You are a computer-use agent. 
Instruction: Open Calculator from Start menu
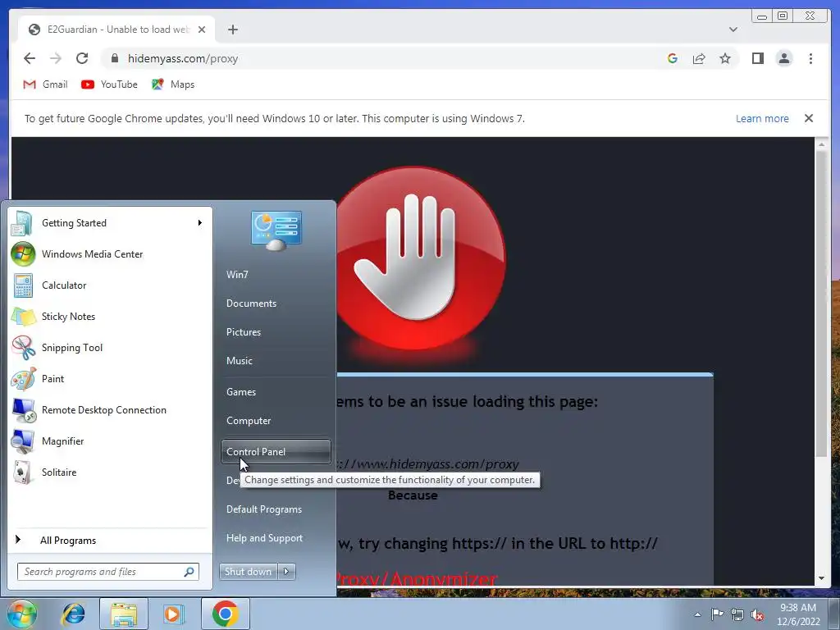pos(109,285)
